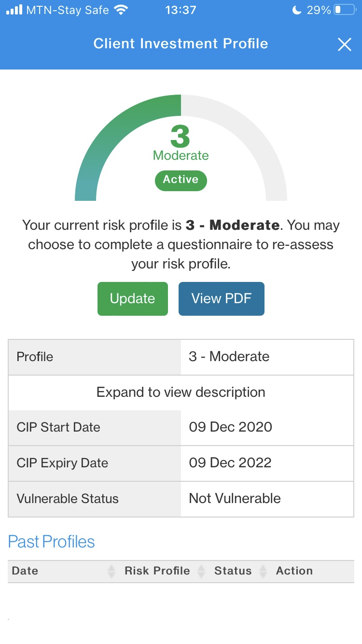This screenshot has width=362, height=644.
Task: Tap the X icon in the header bar
Action: (x=345, y=44)
